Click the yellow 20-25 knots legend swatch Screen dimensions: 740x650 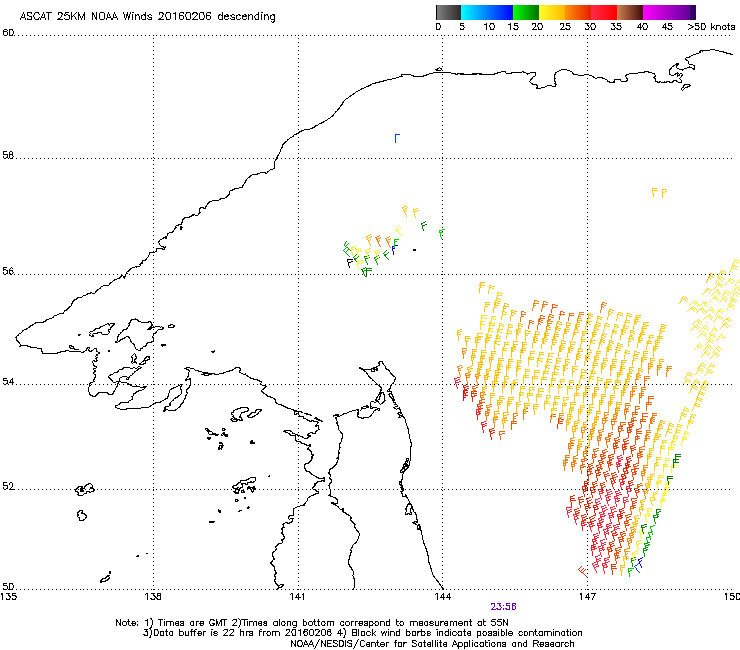pyautogui.click(x=552, y=12)
